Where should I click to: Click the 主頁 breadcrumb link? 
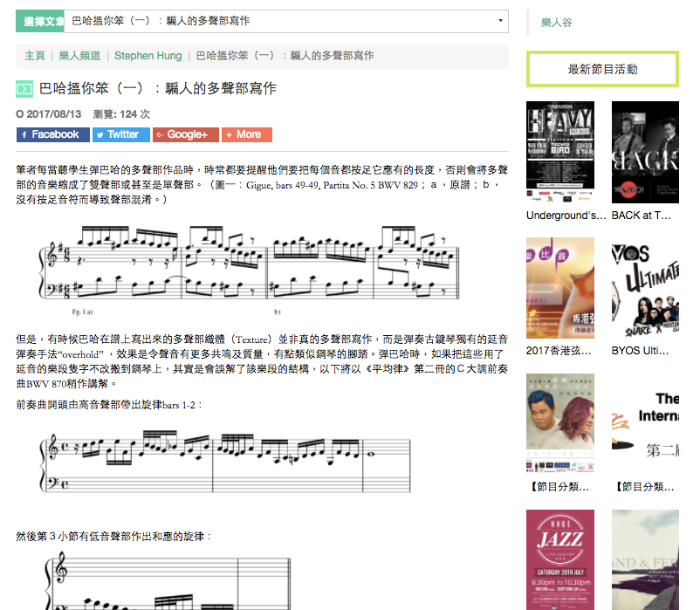click(35, 56)
